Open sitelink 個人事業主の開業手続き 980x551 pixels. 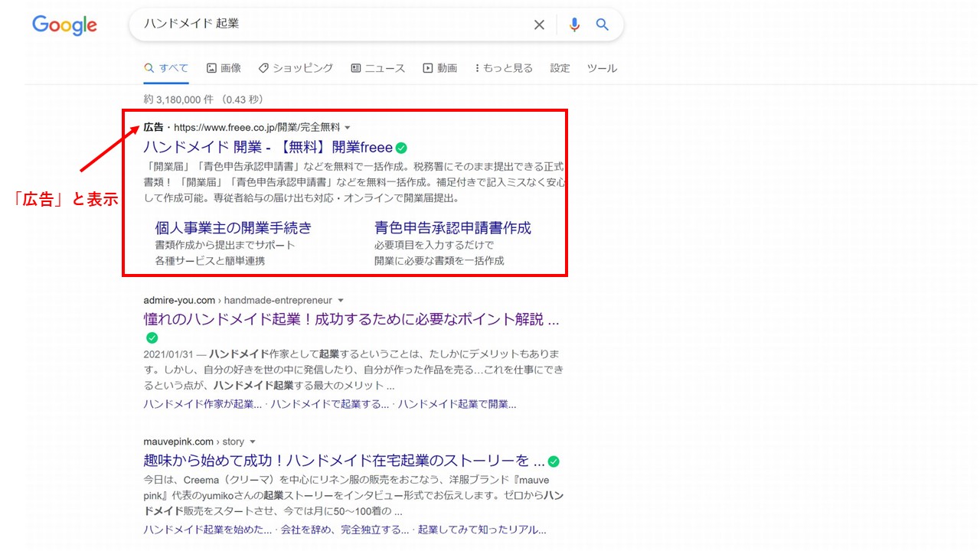[234, 228]
